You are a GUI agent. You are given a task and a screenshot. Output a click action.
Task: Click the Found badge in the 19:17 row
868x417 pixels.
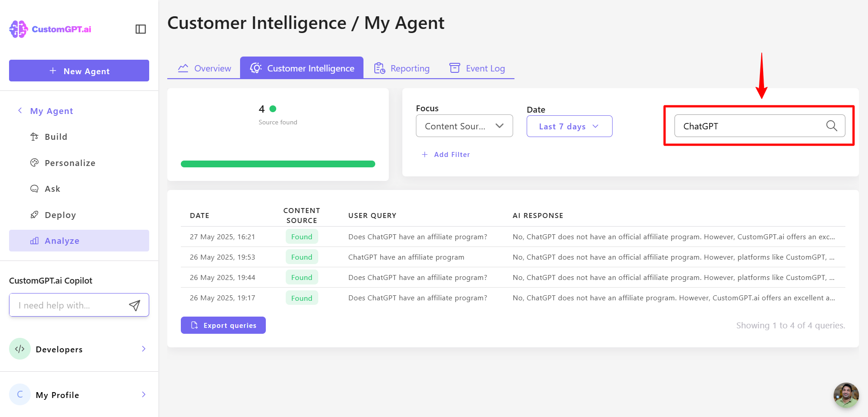[302, 298]
